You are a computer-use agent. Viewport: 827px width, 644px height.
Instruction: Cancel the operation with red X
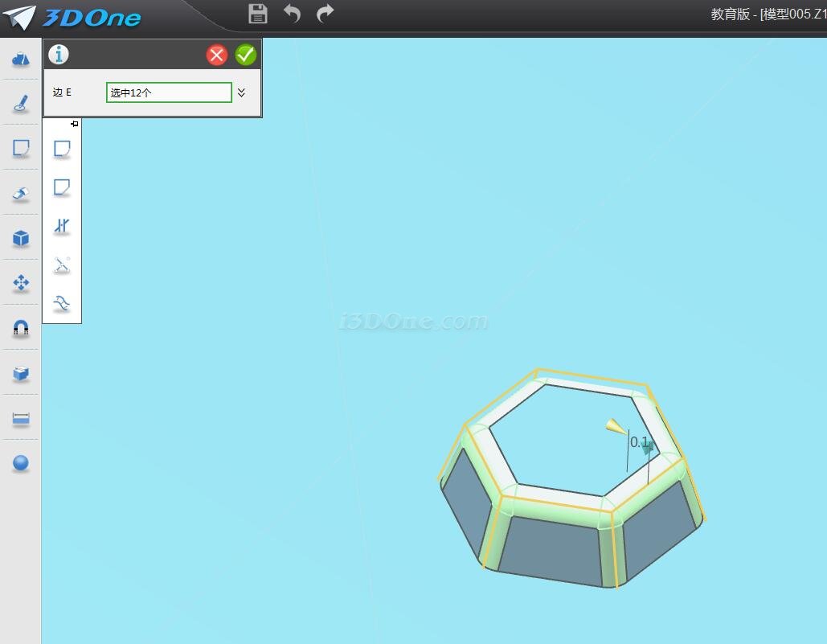[x=217, y=55]
